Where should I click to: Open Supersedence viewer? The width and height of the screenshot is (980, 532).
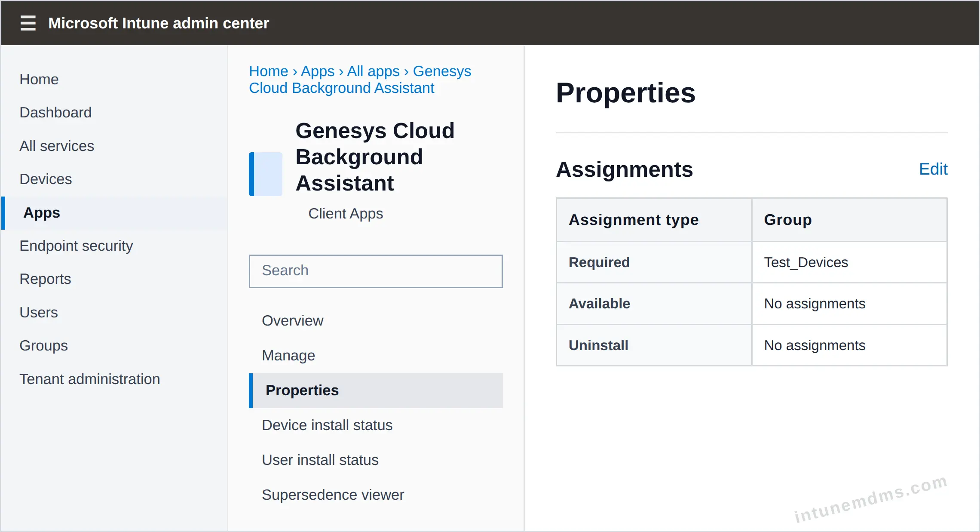click(333, 495)
